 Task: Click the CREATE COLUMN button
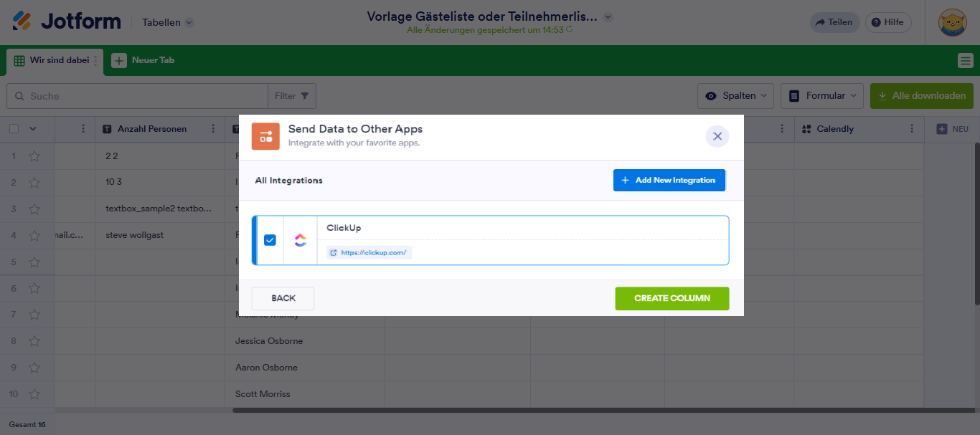click(x=672, y=298)
